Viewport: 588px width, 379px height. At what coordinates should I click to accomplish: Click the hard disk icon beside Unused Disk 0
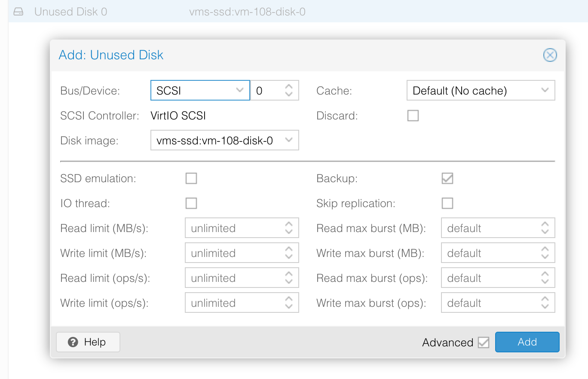click(18, 12)
